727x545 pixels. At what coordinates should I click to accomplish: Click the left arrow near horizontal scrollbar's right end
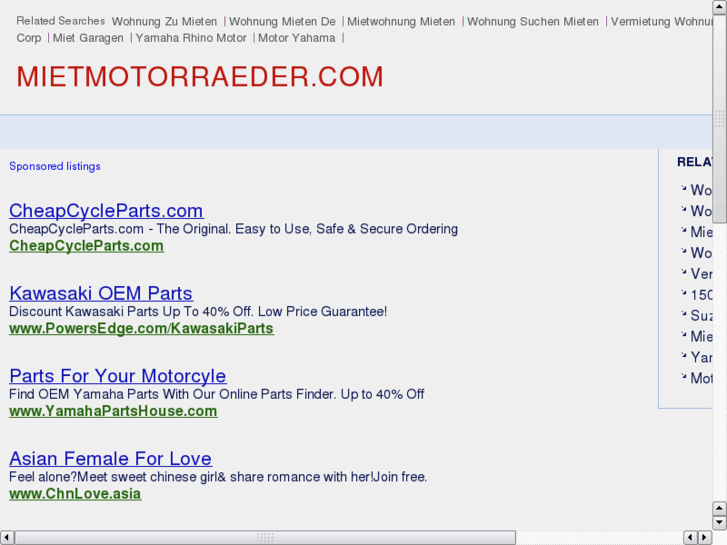[x=691, y=538]
